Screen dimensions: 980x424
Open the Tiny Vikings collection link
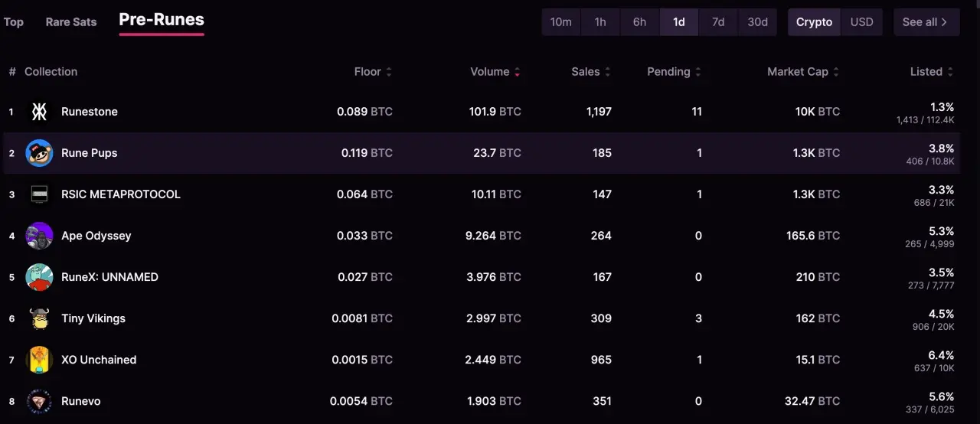(93, 318)
